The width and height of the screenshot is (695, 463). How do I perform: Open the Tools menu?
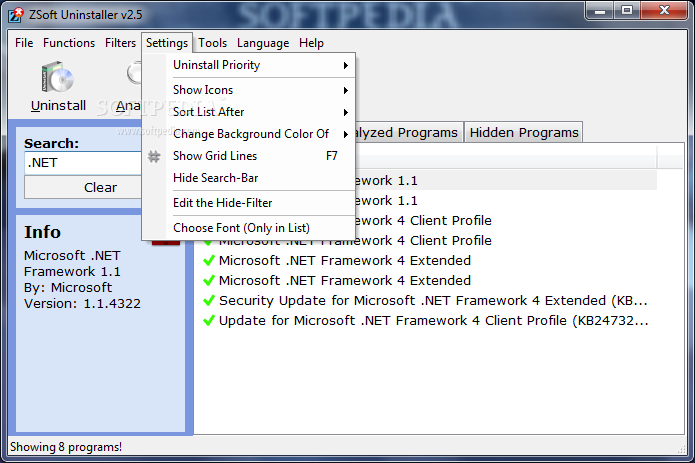click(x=212, y=43)
